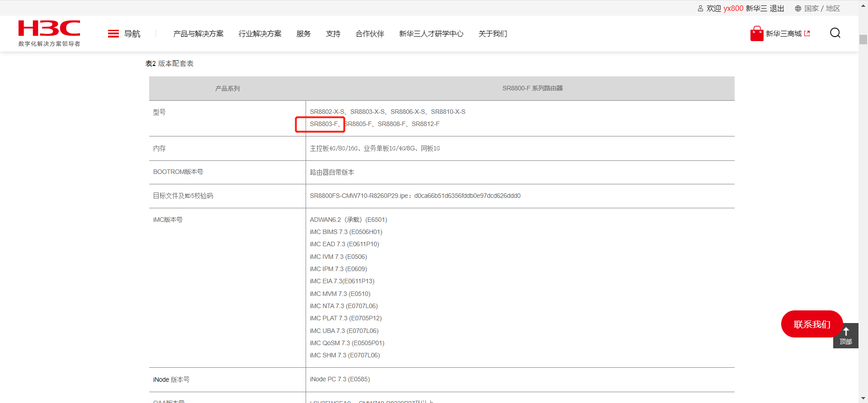Screen dimensions: 868x403
Task: Click the SR8803-F model text
Action: [324, 124]
